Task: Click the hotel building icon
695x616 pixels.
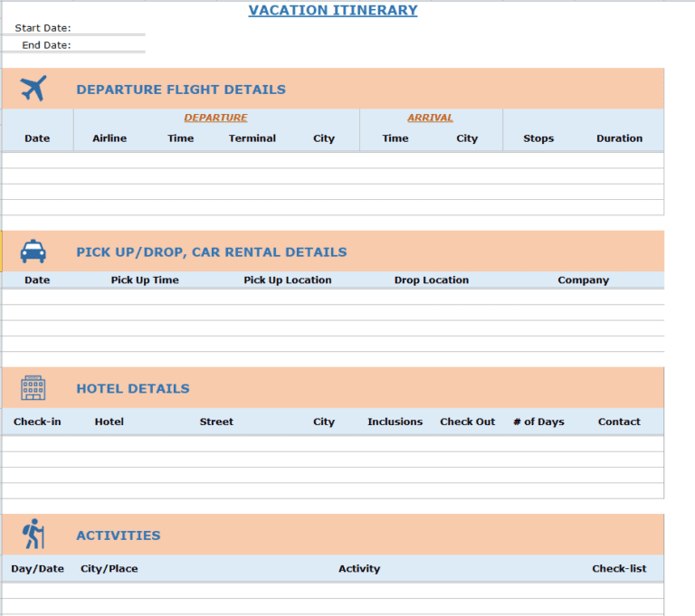Action: click(33, 388)
